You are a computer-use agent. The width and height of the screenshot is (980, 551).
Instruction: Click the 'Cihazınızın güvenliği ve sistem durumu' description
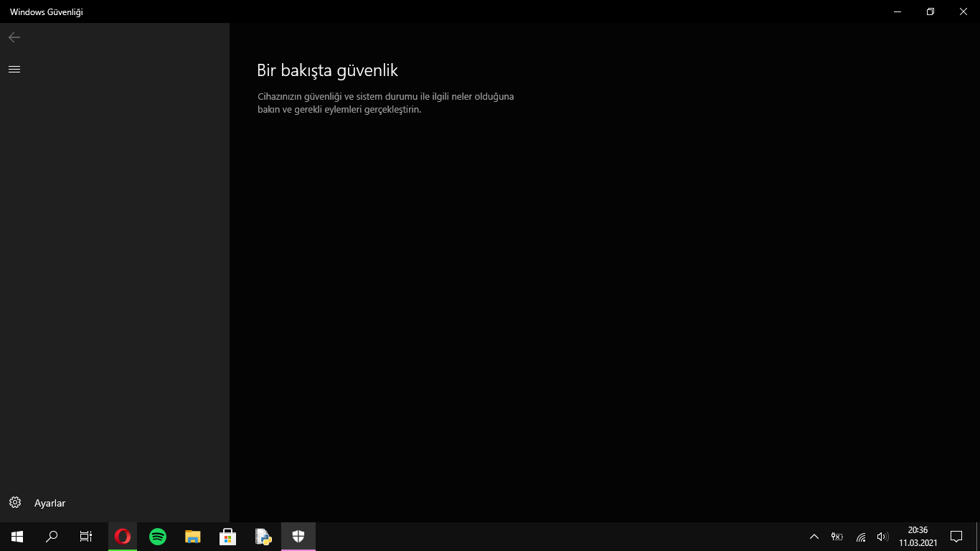(x=386, y=103)
